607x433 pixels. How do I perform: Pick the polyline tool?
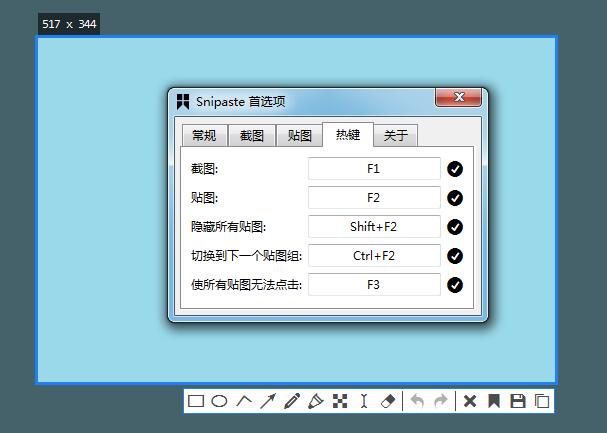point(244,401)
